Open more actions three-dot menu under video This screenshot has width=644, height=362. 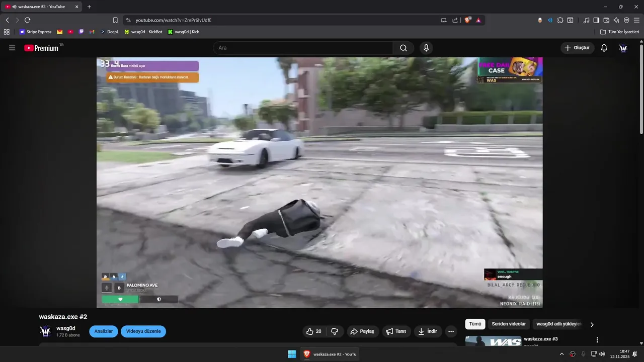click(451, 331)
